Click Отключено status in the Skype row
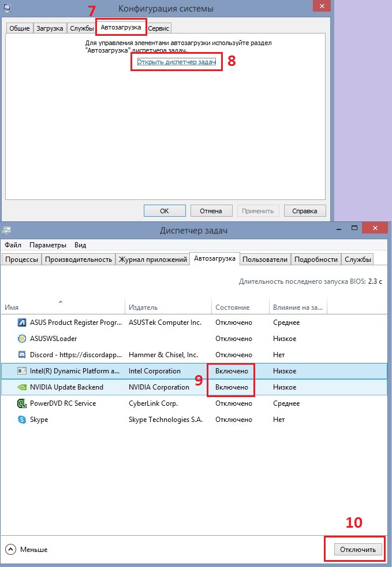392x567 pixels. (234, 420)
